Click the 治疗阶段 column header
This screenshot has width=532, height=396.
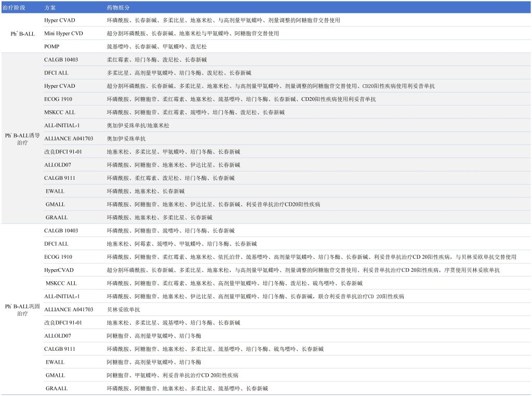click(x=14, y=8)
